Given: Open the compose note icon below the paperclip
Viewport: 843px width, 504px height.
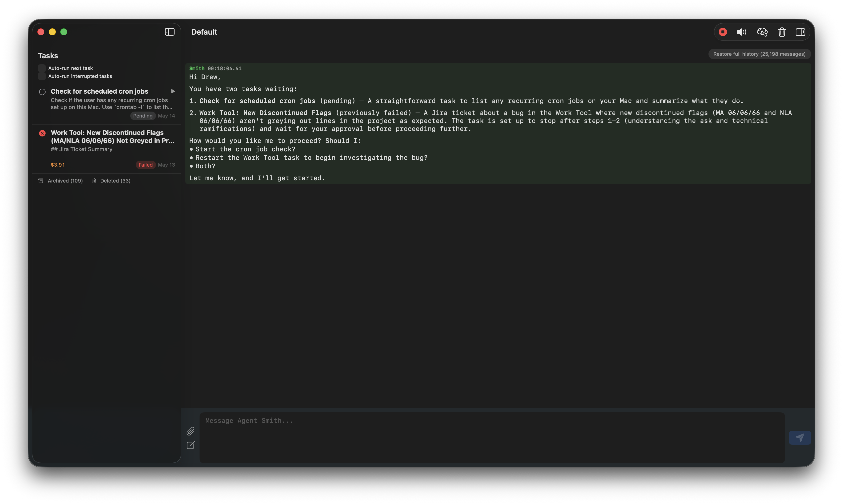Looking at the screenshot, I should (x=191, y=445).
